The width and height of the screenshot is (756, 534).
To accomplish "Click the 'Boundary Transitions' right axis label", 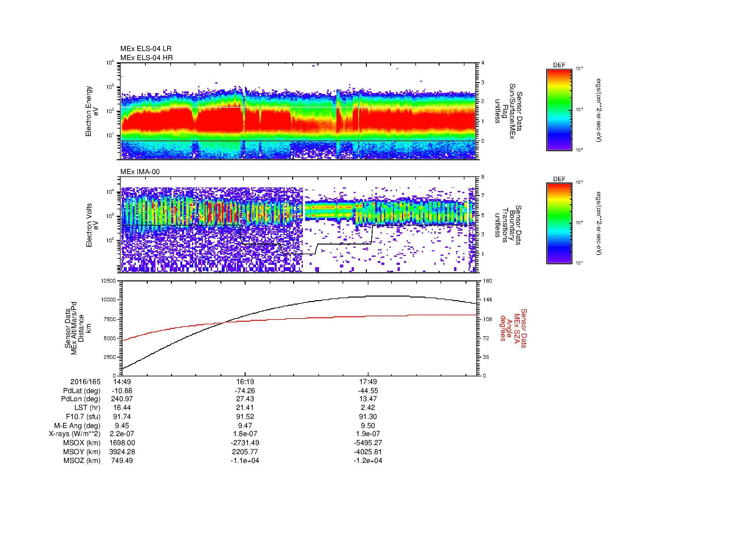I will 509,225.
